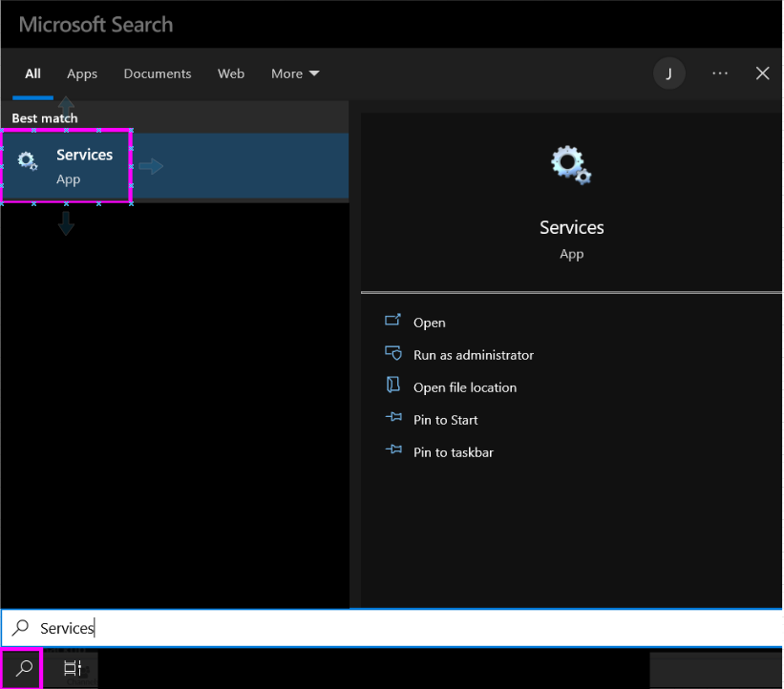This screenshot has height=689, width=784.
Task: Click the small gear icon in Services result
Action: [x=28, y=161]
